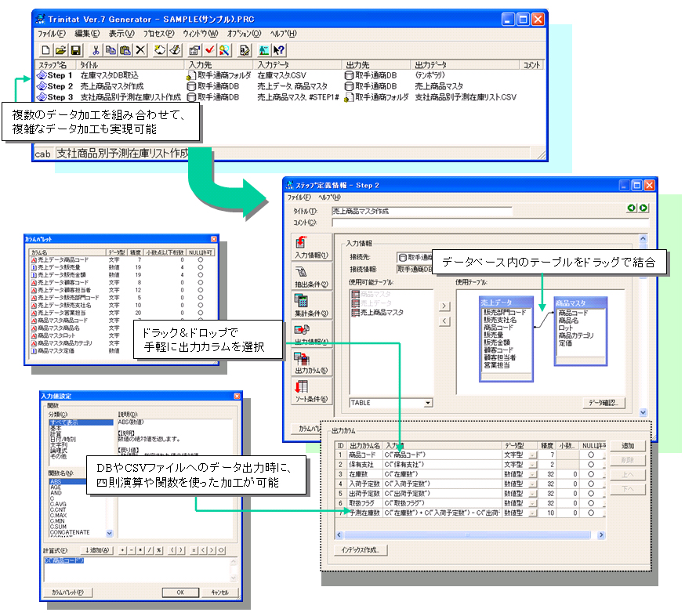The image size is (696, 616).
Task: Open the 編集(E) menu
Action: pos(87,34)
